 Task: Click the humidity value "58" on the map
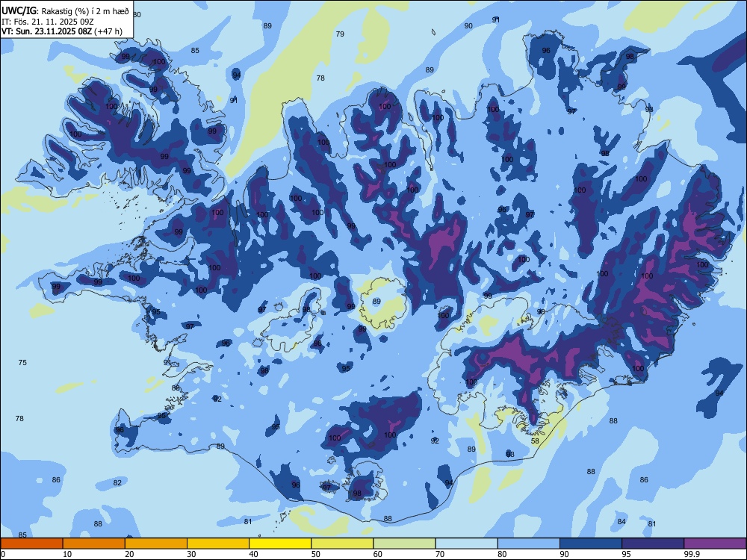(x=535, y=441)
